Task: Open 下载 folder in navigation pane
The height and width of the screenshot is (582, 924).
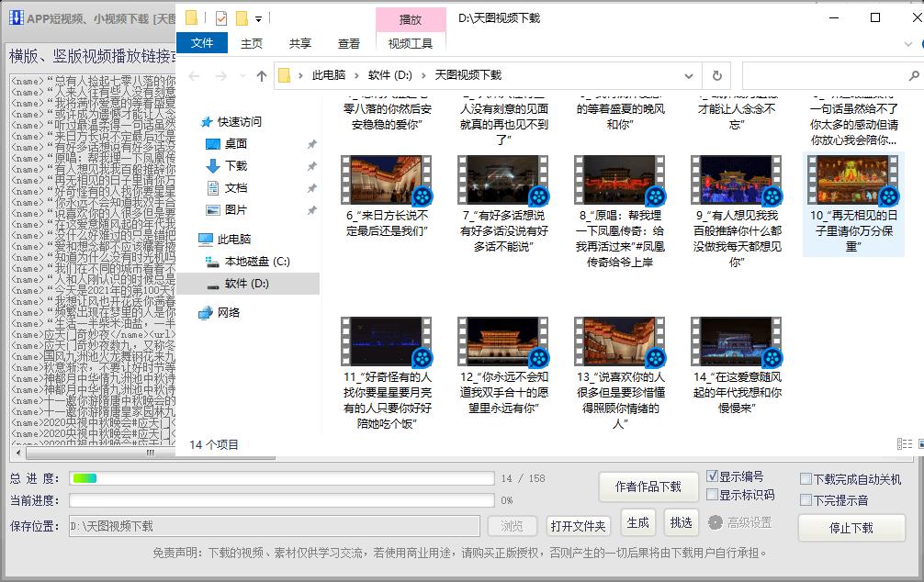Action: pos(236,165)
